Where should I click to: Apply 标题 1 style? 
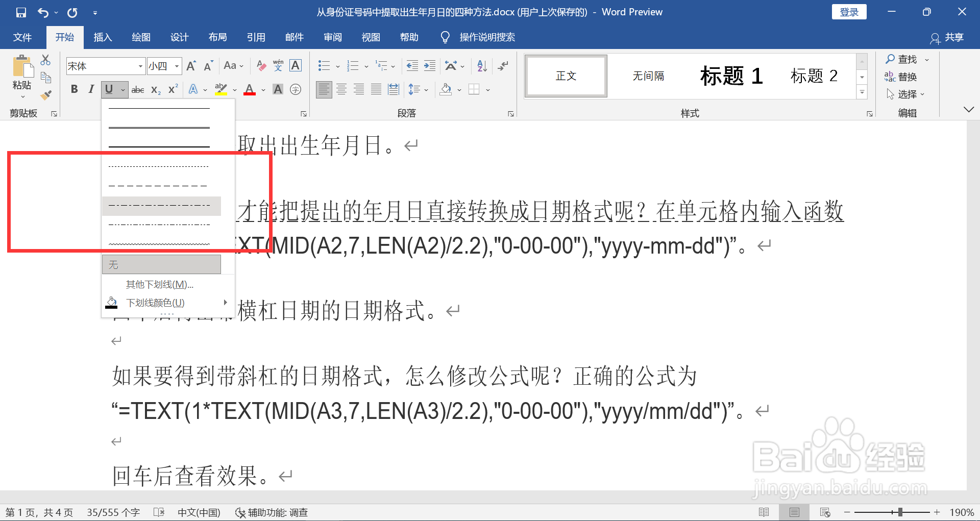tap(731, 76)
